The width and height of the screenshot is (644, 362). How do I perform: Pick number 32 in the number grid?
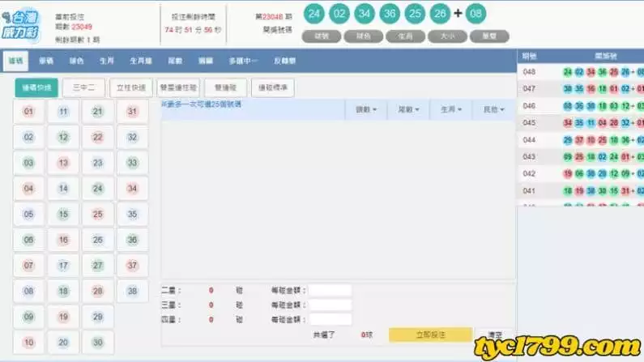point(132,137)
